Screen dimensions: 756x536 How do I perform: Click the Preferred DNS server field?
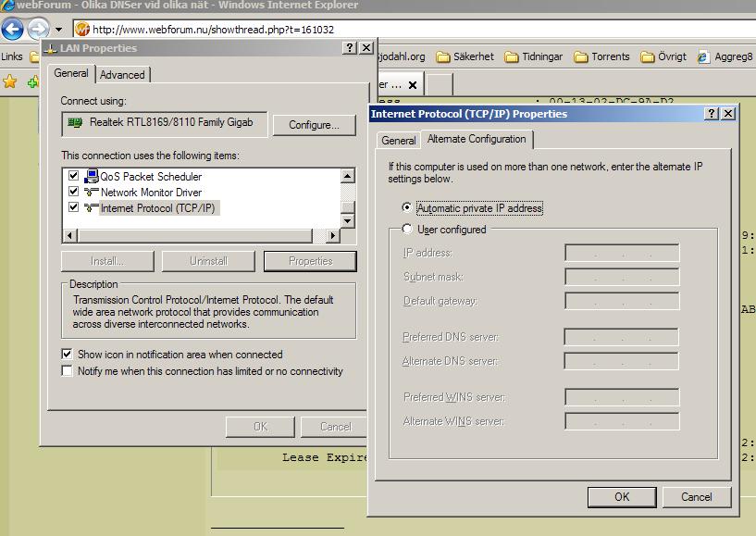pyautogui.click(x=622, y=337)
